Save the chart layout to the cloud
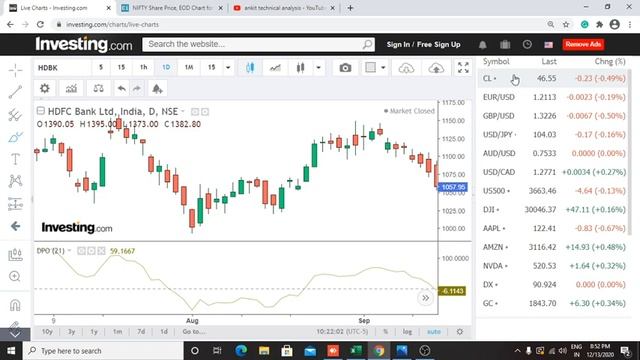Image resolution: width=640 pixels, height=360 pixels. [x=436, y=68]
